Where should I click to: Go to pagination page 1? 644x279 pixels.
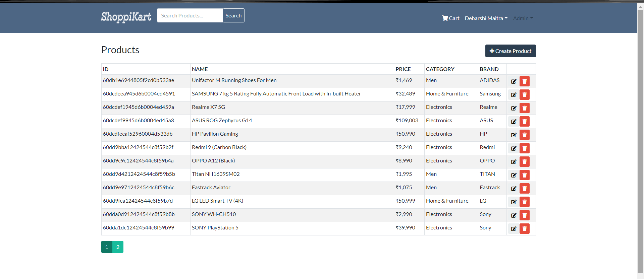(107, 247)
